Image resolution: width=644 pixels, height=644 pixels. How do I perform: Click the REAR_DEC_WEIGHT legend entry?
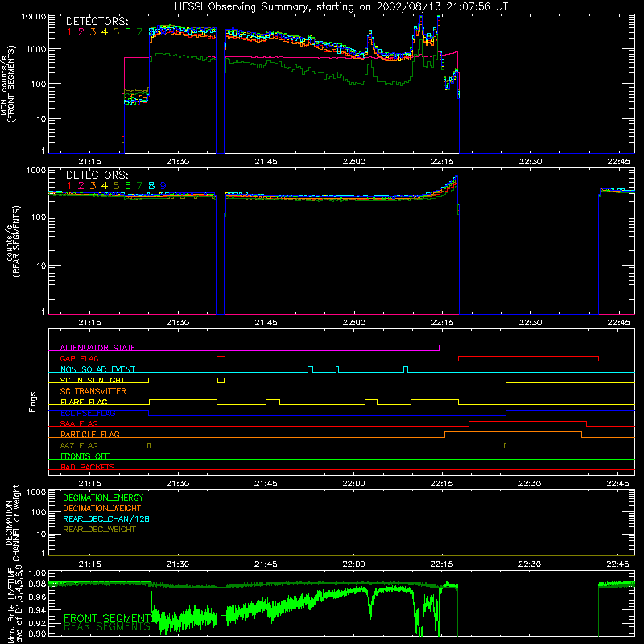pyautogui.click(x=99, y=530)
